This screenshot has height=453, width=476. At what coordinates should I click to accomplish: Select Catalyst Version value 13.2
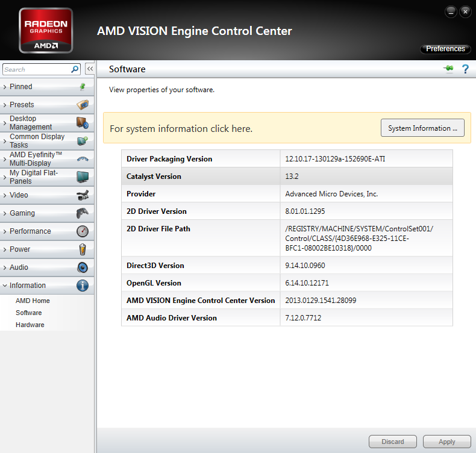(292, 177)
